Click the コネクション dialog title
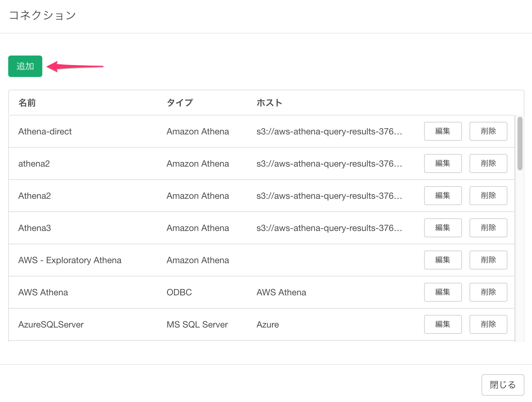 click(43, 15)
